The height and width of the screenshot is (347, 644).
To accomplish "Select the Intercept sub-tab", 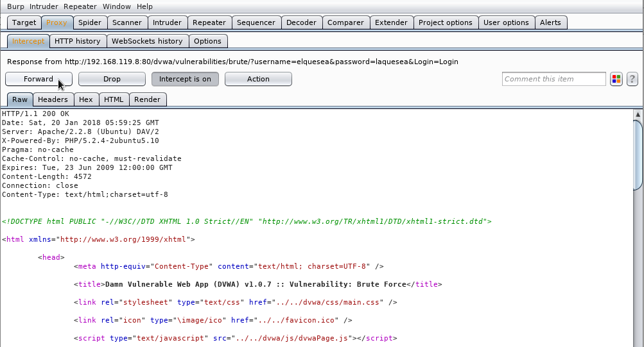I will pos(28,41).
